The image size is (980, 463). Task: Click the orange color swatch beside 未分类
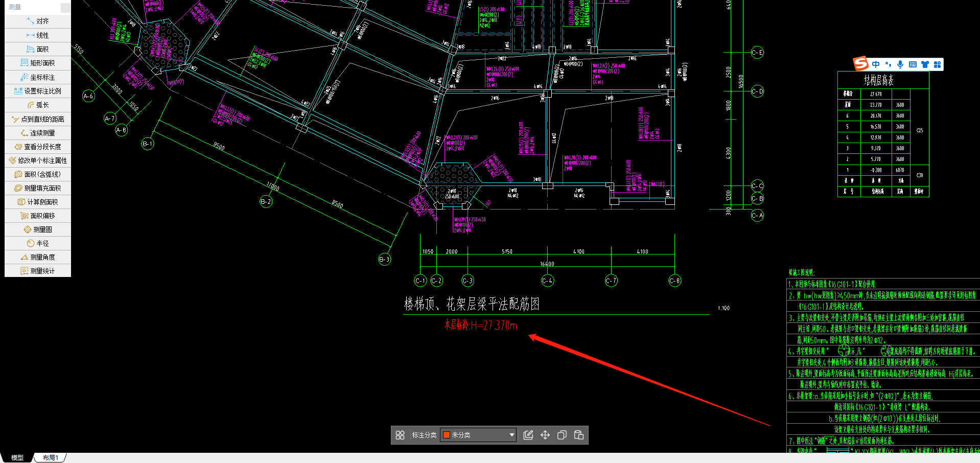coord(446,435)
